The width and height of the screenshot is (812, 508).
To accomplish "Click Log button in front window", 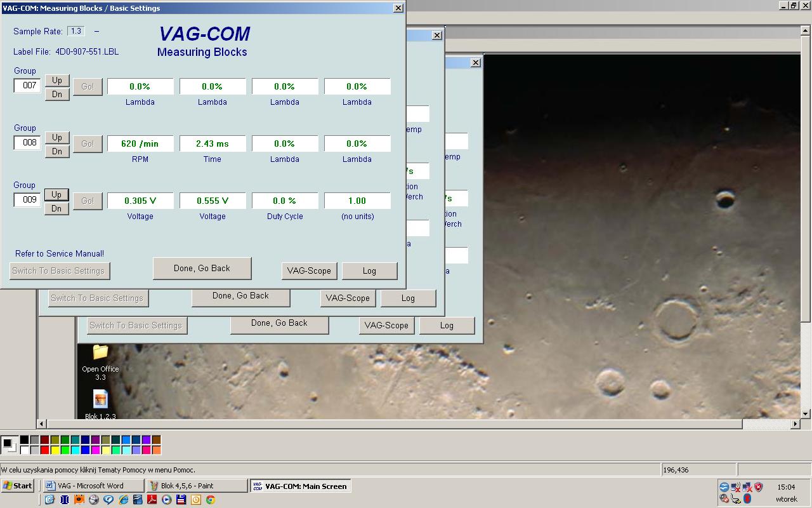I will (369, 271).
